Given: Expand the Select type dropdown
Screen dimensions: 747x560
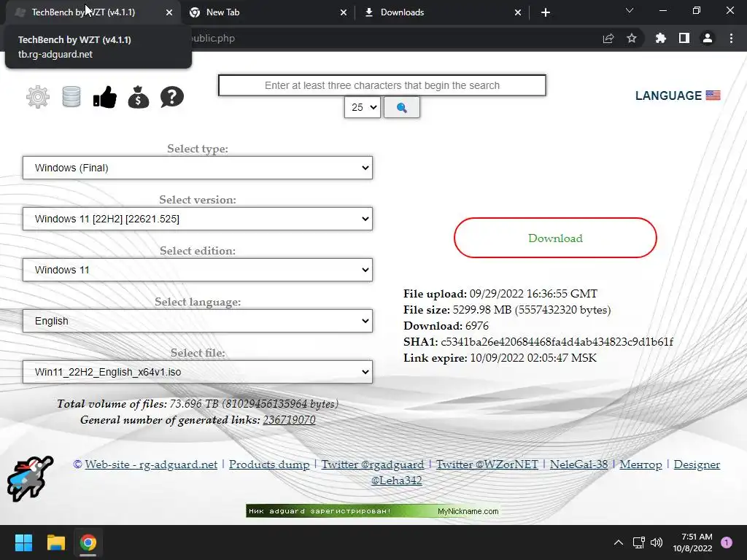Looking at the screenshot, I should pyautogui.click(x=198, y=168).
